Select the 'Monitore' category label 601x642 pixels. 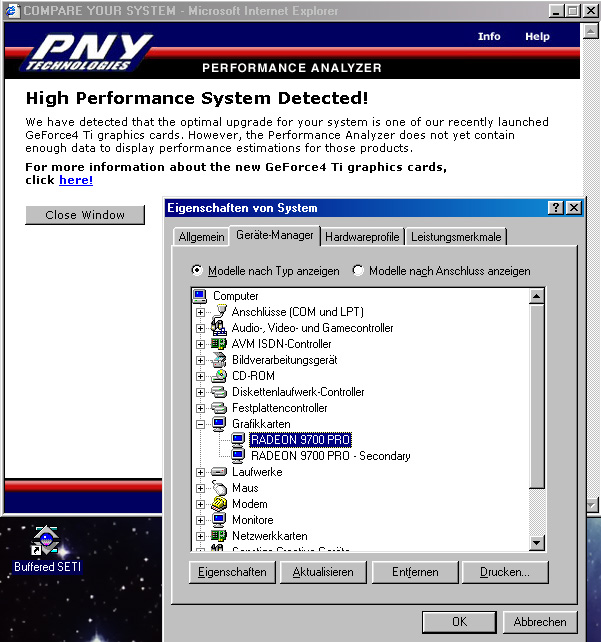point(253,520)
